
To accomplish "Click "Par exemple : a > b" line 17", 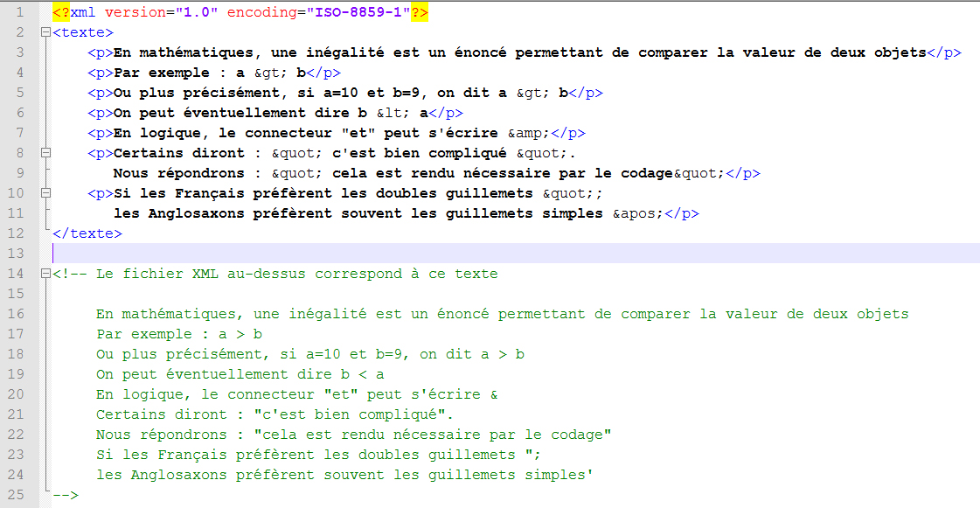I will pyautogui.click(x=178, y=334).
